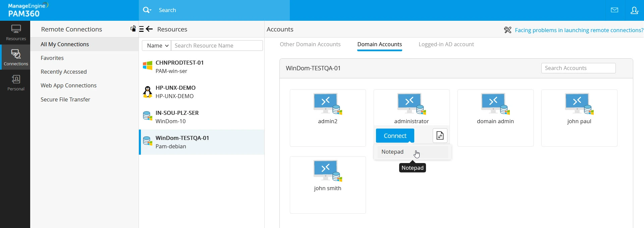
Task: Click the troubleshooting tools icon
Action: pos(507,30)
